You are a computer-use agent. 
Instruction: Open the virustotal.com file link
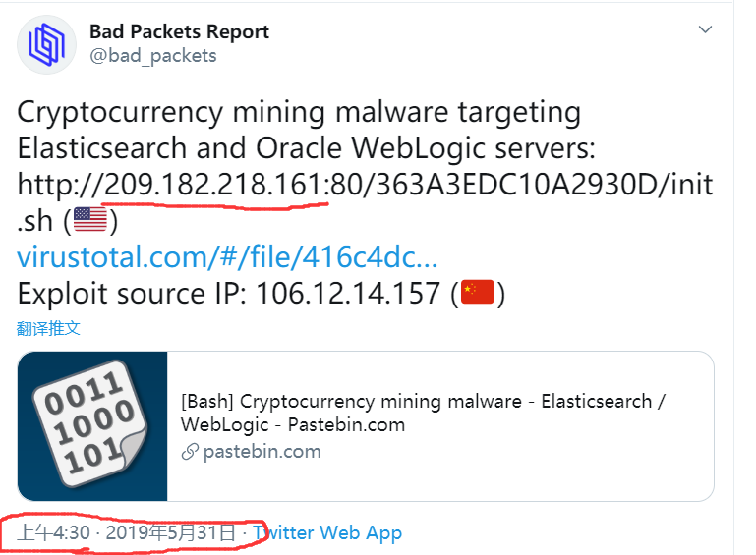pyautogui.click(x=227, y=257)
